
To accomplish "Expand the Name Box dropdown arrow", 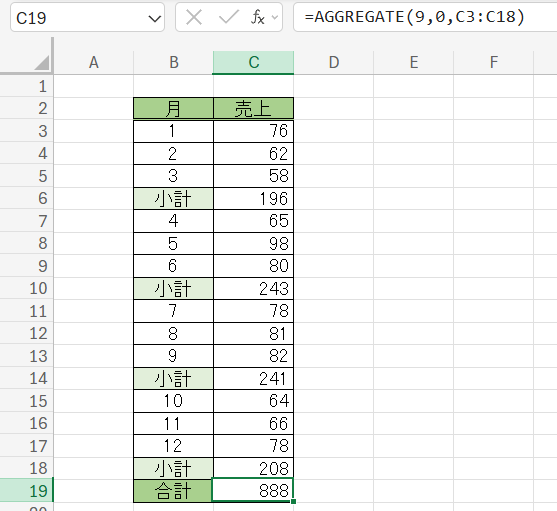I will [x=155, y=18].
